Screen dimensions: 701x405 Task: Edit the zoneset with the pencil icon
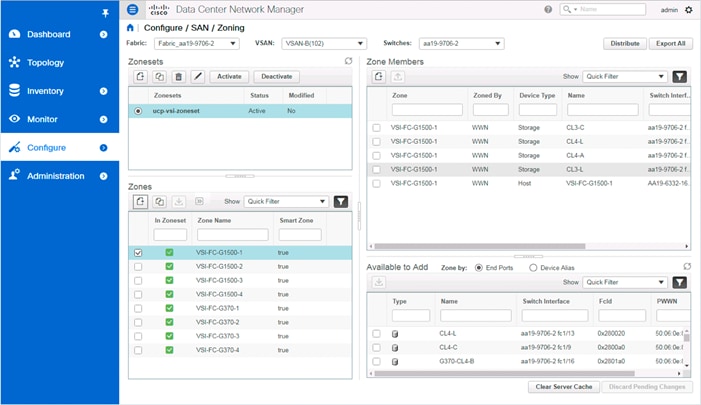(x=198, y=76)
